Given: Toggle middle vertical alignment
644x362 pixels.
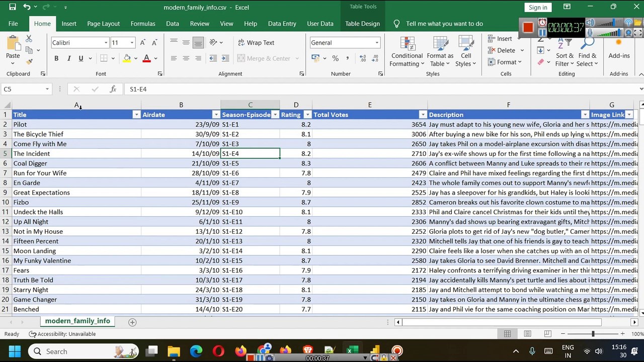Looking at the screenshot, I should (186, 43).
